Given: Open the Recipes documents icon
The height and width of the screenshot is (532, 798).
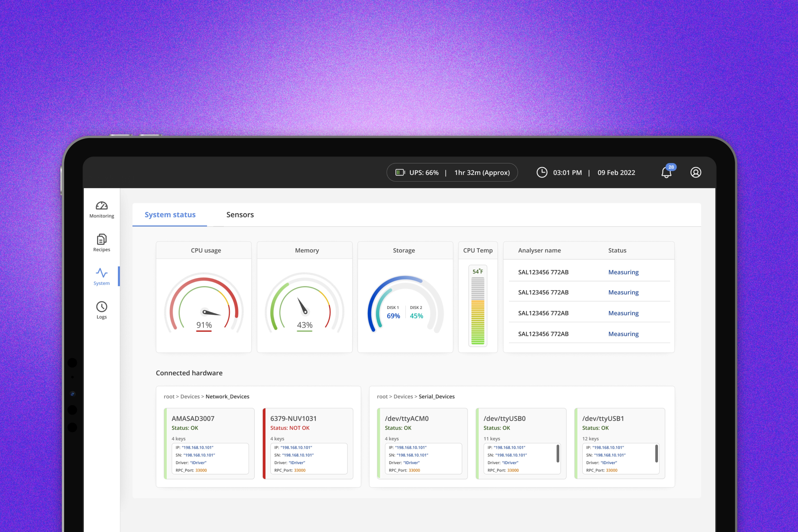Looking at the screenshot, I should (102, 240).
